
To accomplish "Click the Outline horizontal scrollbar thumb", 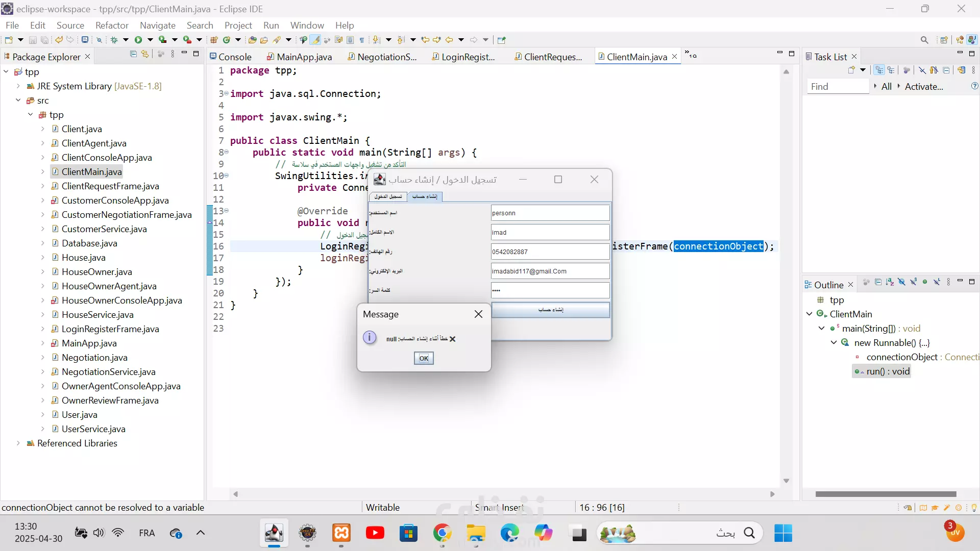I will click(x=886, y=494).
